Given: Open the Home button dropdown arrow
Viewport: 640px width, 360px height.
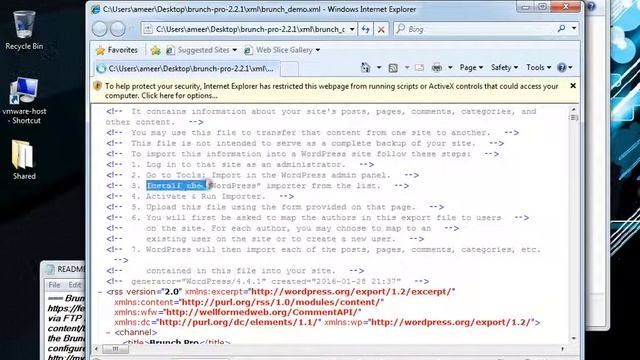Looking at the screenshot, I should click(379, 67).
